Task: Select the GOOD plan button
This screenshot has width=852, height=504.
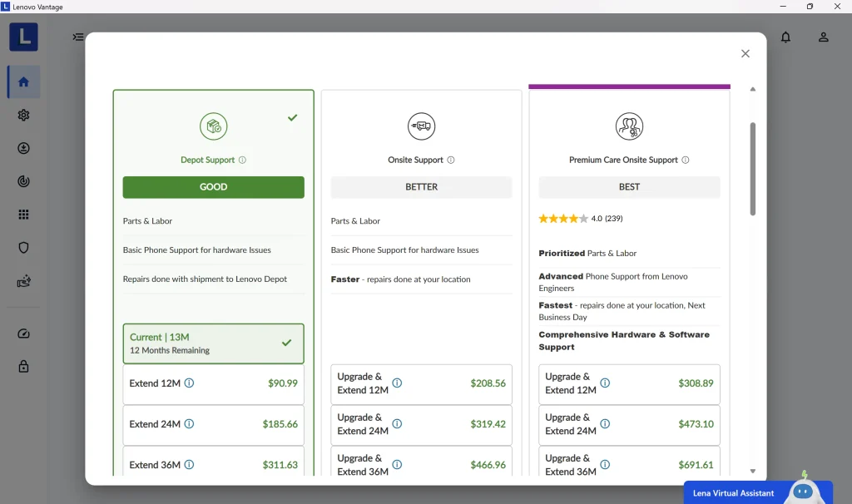Action: tap(214, 187)
